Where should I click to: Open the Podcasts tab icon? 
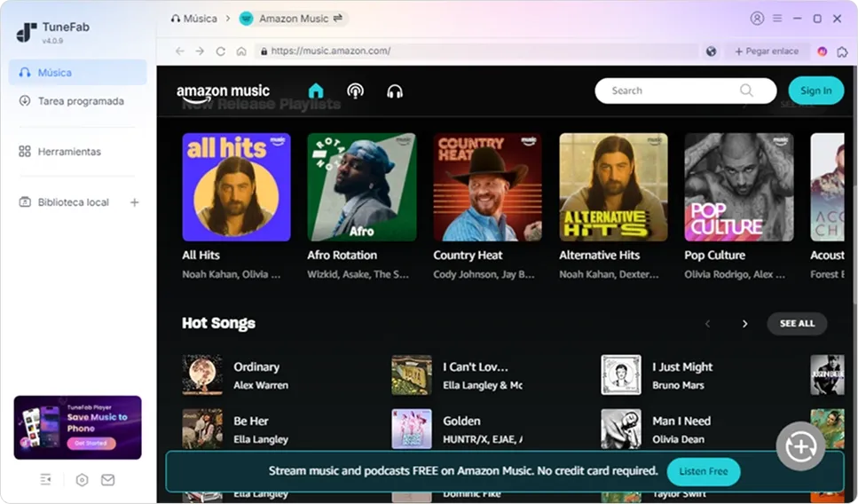coord(355,91)
